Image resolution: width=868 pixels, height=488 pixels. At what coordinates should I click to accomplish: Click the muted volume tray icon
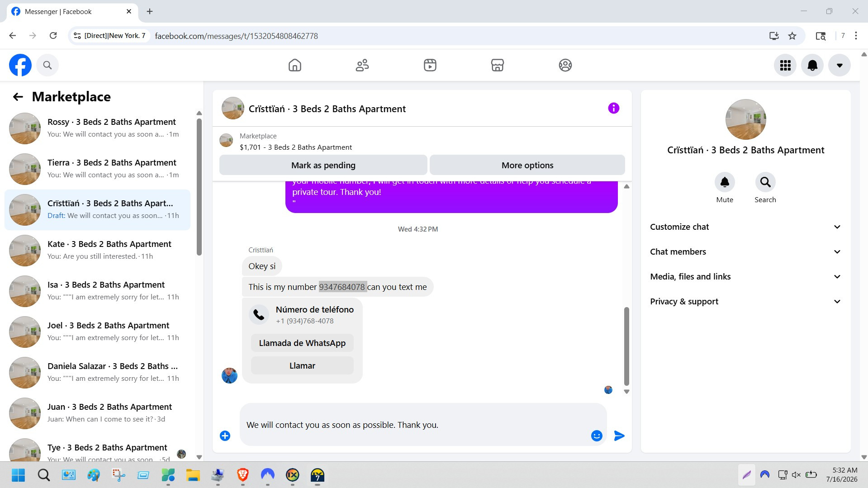pos(797,474)
